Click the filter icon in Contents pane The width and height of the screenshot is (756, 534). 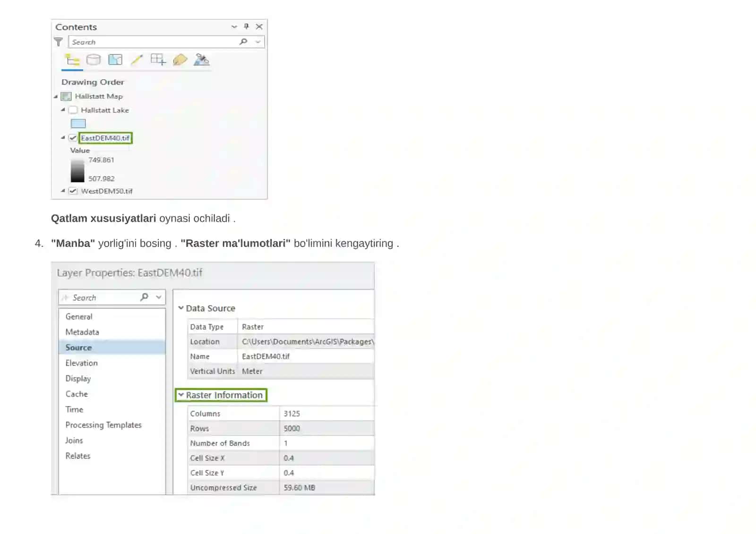58,42
